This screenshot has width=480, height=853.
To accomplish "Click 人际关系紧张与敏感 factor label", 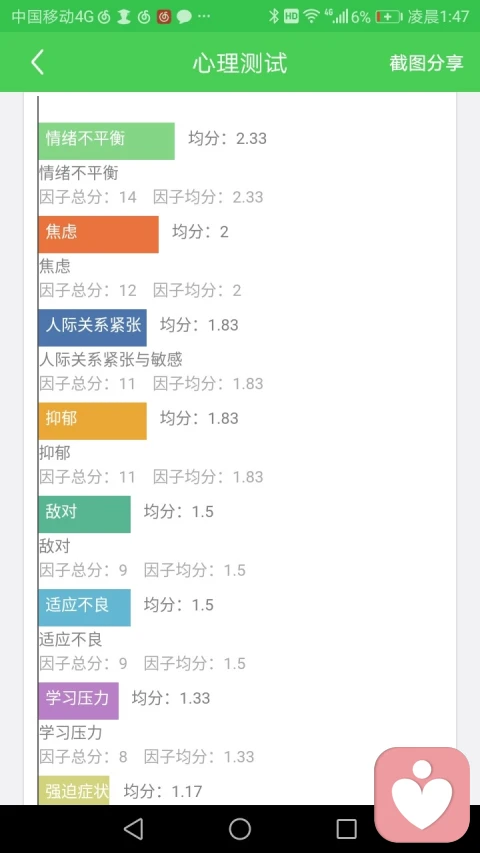I will click(x=110, y=359).
